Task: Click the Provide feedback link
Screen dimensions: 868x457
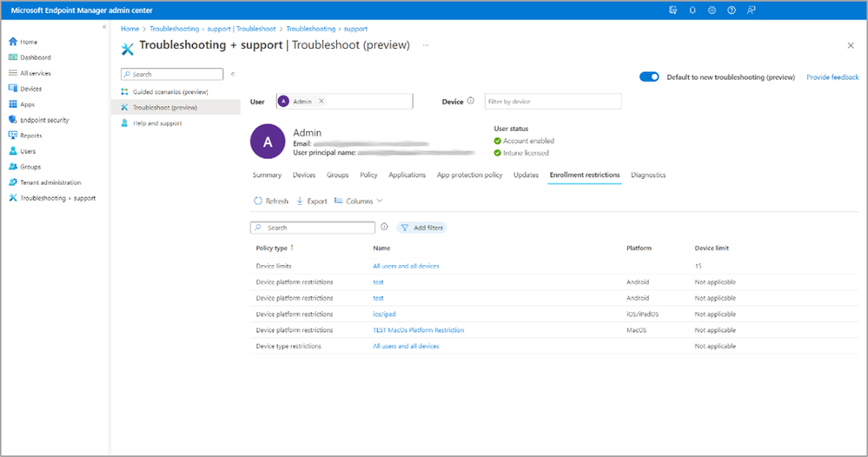Action: pyautogui.click(x=832, y=77)
